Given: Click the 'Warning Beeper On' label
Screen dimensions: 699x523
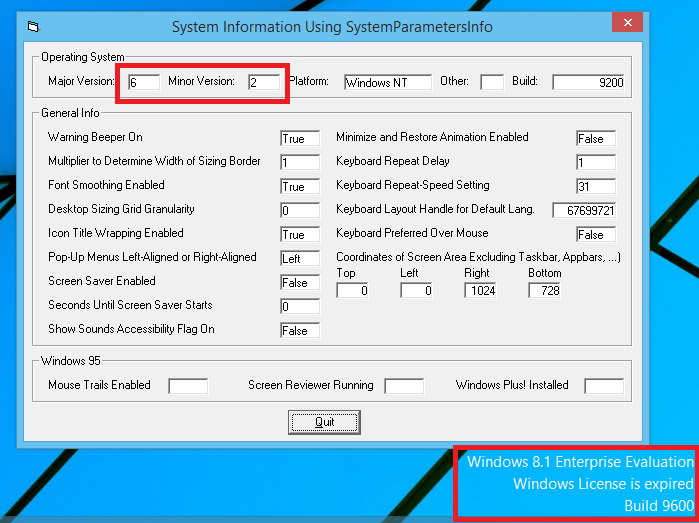Looking at the screenshot, I should 95,137.
